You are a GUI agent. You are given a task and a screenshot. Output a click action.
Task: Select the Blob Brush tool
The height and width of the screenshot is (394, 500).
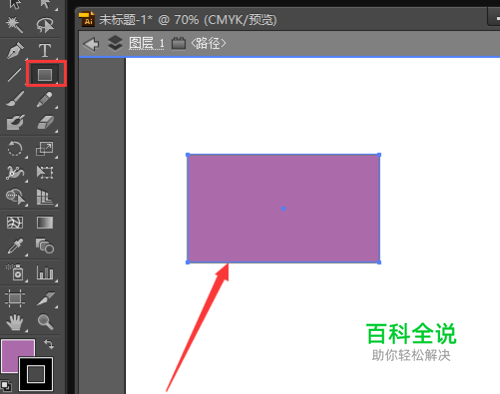[x=15, y=122]
